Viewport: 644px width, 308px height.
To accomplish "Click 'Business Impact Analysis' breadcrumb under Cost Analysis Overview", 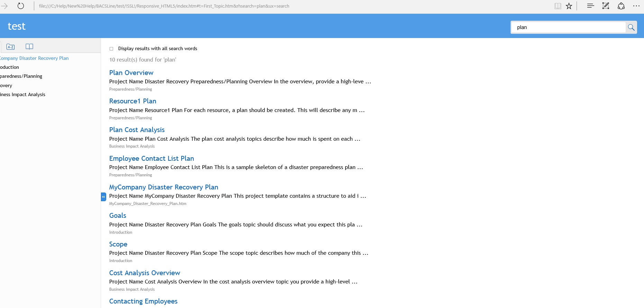I will (132, 289).
